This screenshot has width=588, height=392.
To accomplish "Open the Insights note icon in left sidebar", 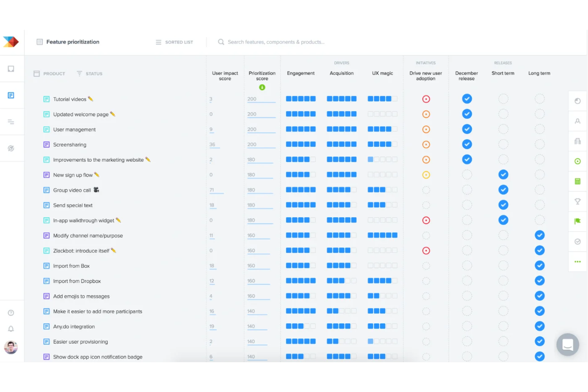I will coord(11,69).
